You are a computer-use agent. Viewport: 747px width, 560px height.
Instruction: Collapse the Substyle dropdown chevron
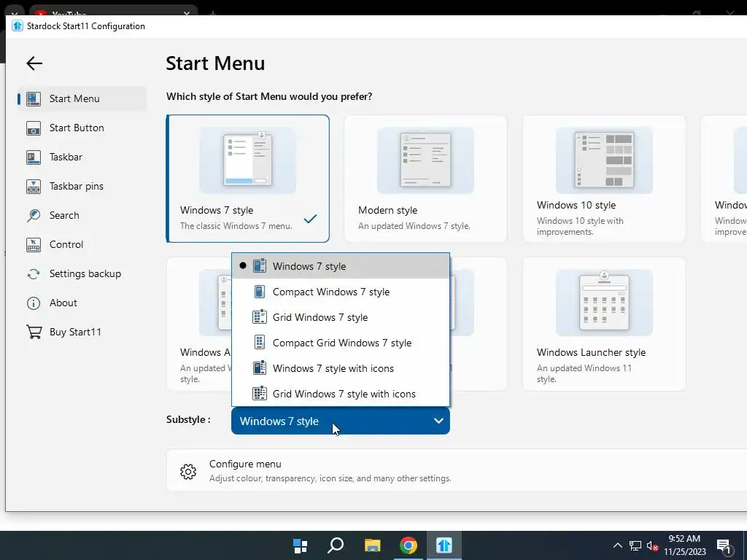click(x=438, y=421)
